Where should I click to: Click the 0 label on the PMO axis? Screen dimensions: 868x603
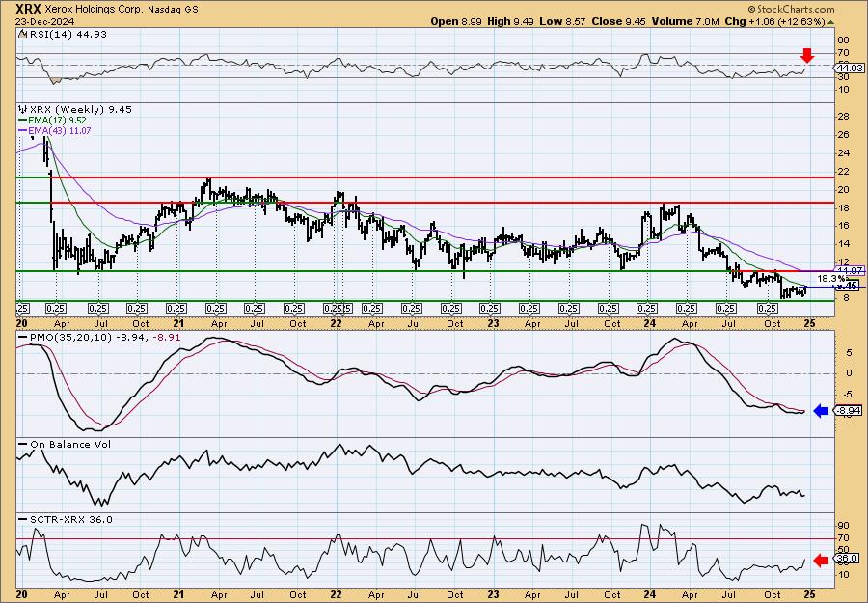(x=848, y=373)
